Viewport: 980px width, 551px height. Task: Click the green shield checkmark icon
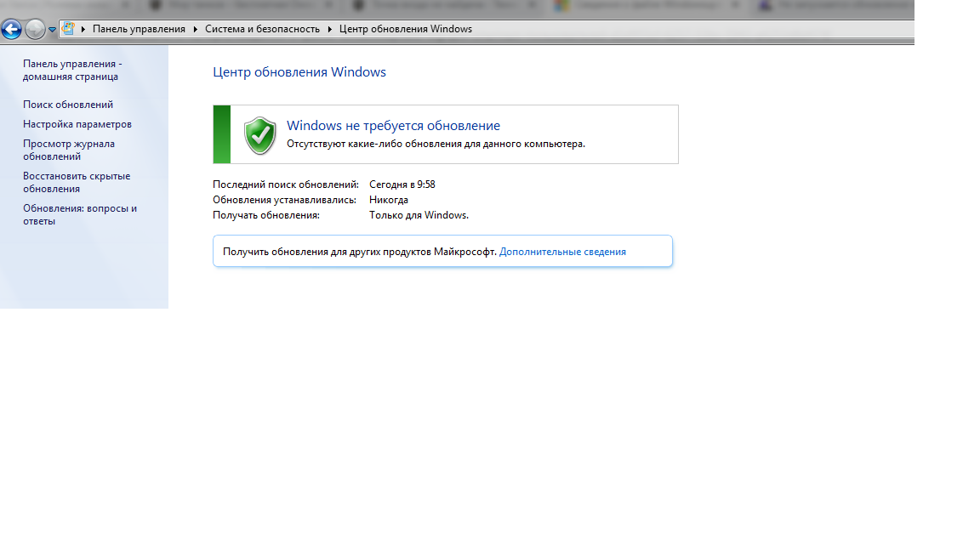pyautogui.click(x=260, y=135)
